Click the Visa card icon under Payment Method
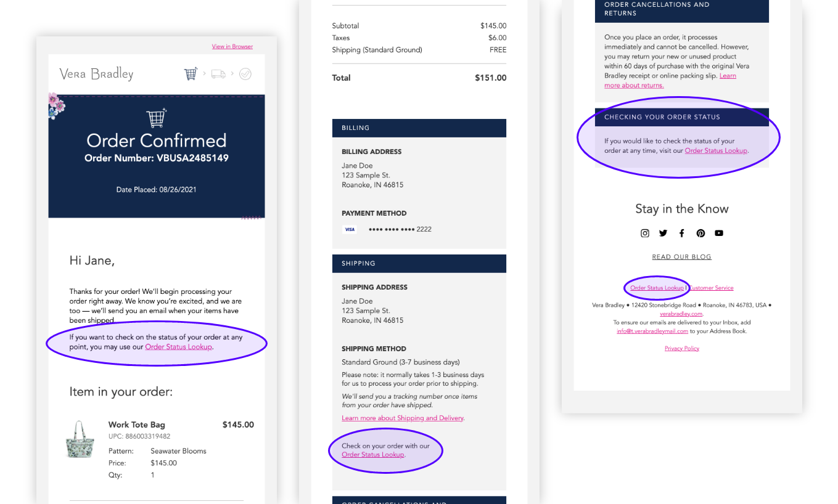The width and height of the screenshot is (838, 504). coord(350,229)
